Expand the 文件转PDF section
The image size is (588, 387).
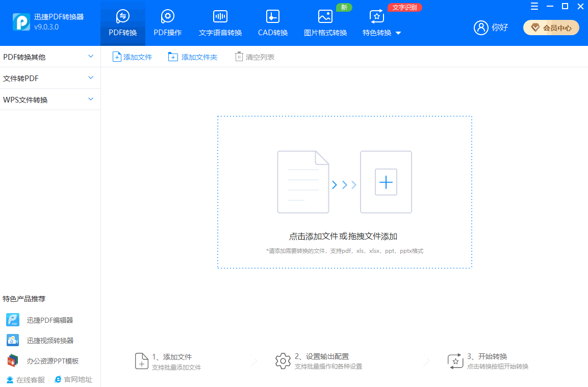pos(91,78)
